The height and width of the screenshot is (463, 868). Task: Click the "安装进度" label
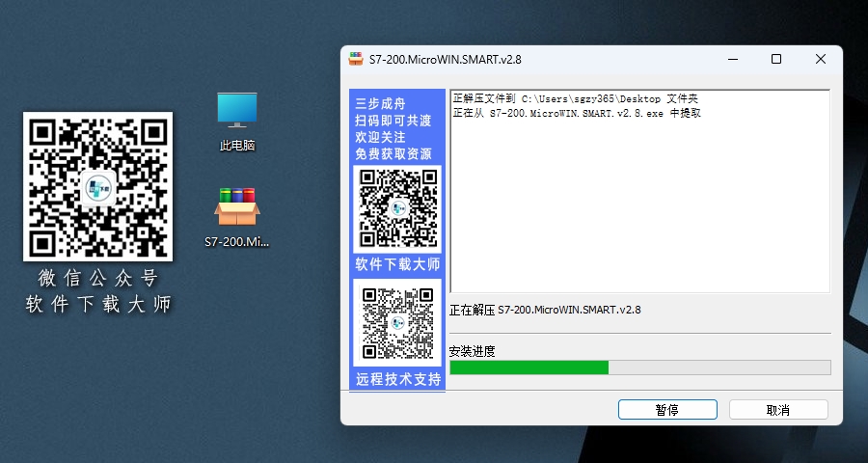(473, 351)
